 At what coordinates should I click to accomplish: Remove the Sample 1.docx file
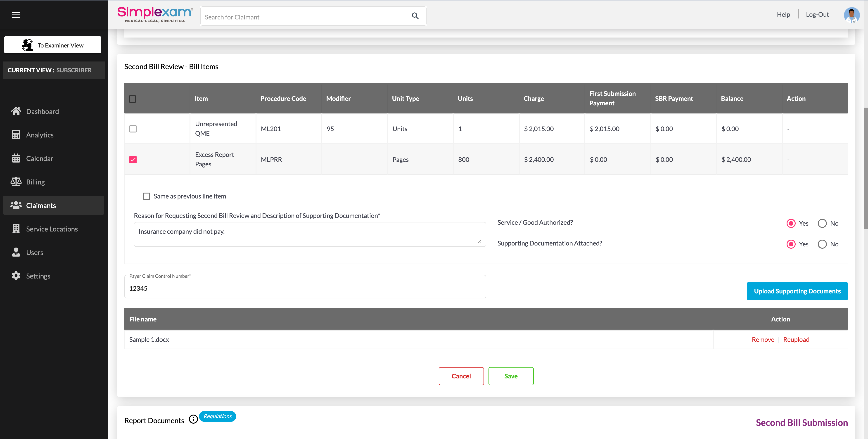[763, 340]
